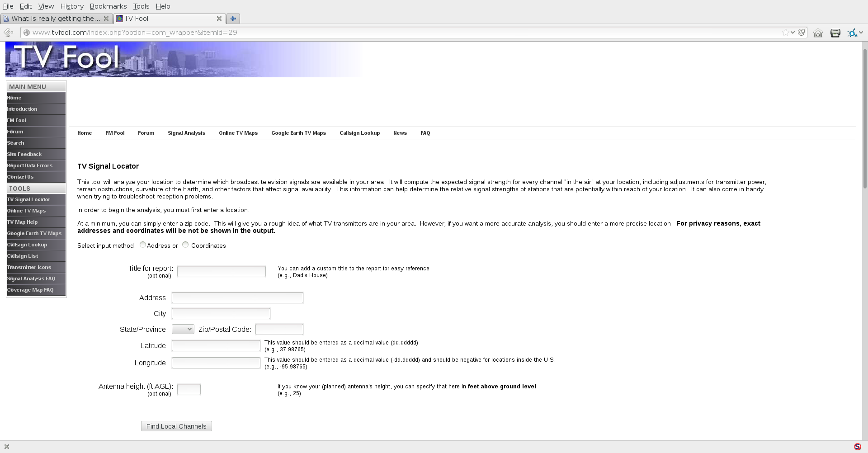Click the blue mouse gestures extension icon
Image resolution: width=868 pixels, height=453 pixels.
(x=852, y=33)
